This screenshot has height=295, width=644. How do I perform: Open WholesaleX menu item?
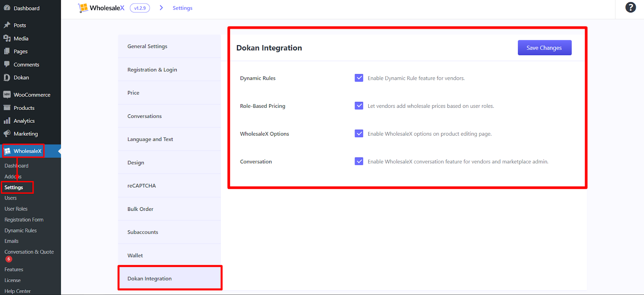coord(30,151)
